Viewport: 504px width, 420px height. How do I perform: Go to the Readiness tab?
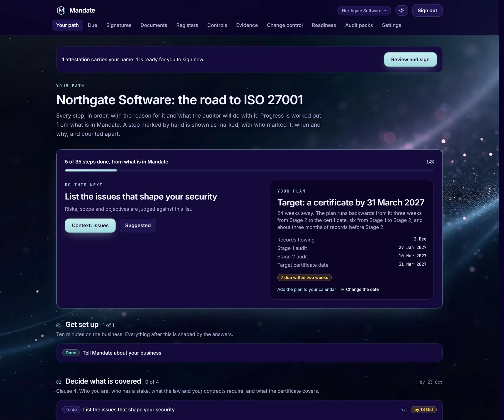click(324, 25)
